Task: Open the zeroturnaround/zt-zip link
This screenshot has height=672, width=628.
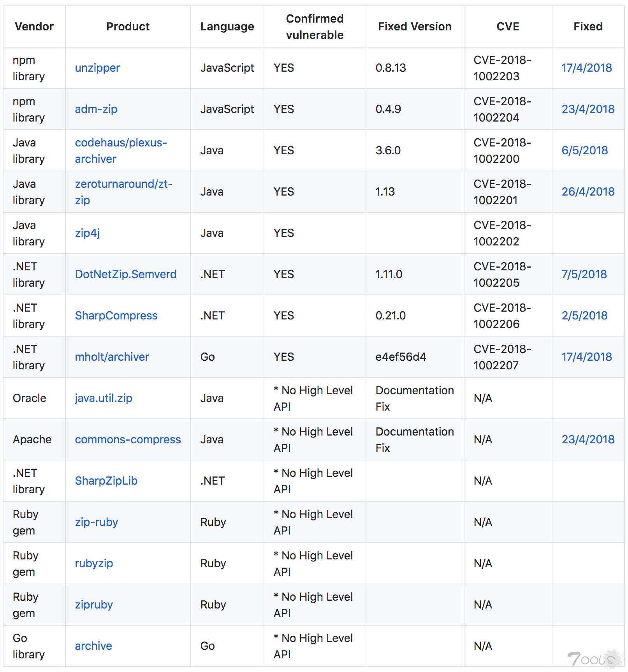Action: [123, 192]
